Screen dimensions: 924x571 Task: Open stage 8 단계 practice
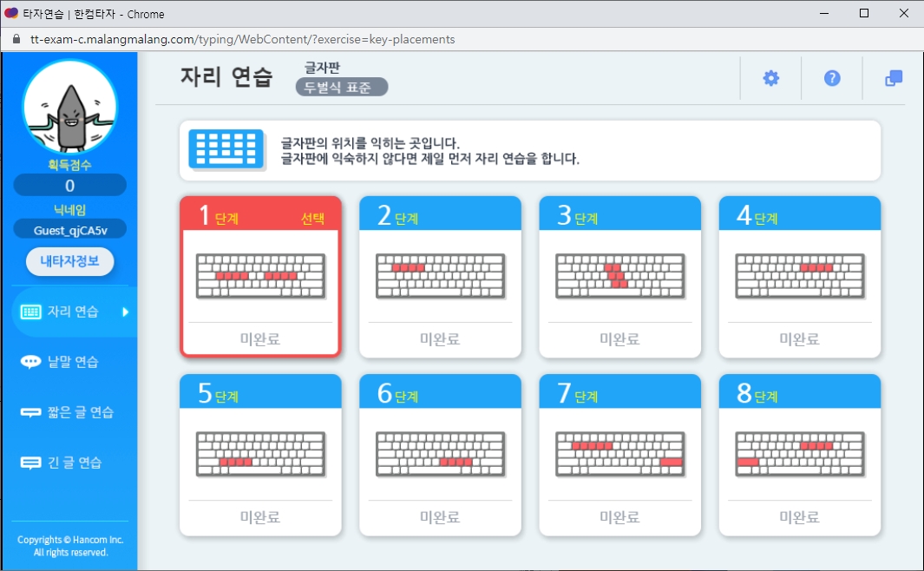pyautogui.click(x=798, y=453)
